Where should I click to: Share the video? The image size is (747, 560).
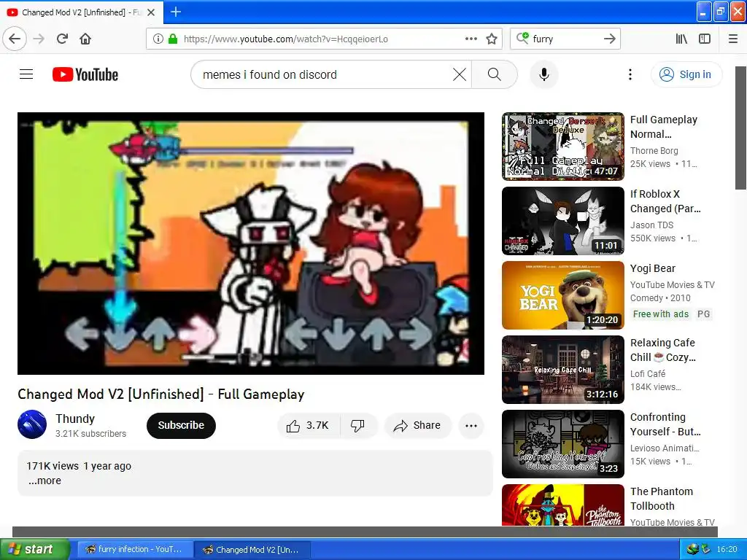[x=417, y=426]
